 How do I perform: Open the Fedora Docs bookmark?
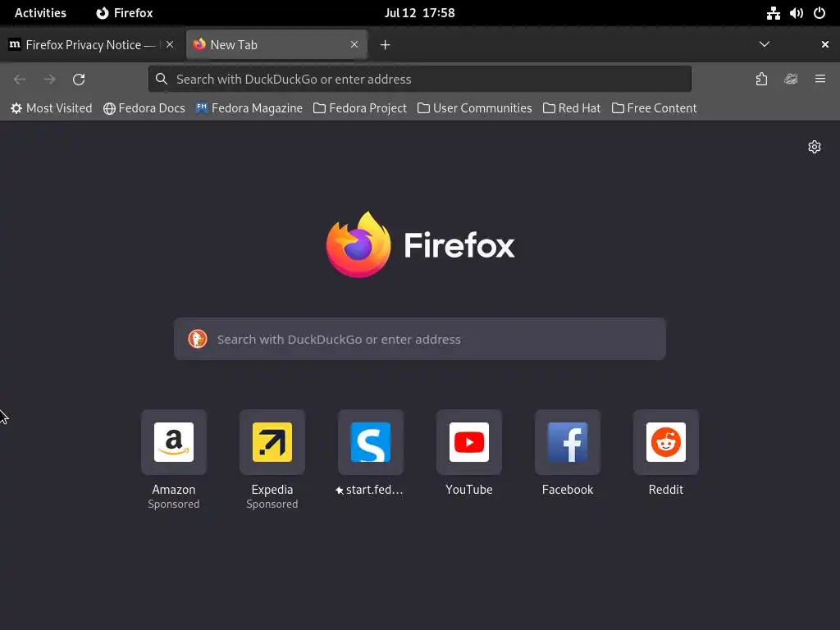pos(144,108)
